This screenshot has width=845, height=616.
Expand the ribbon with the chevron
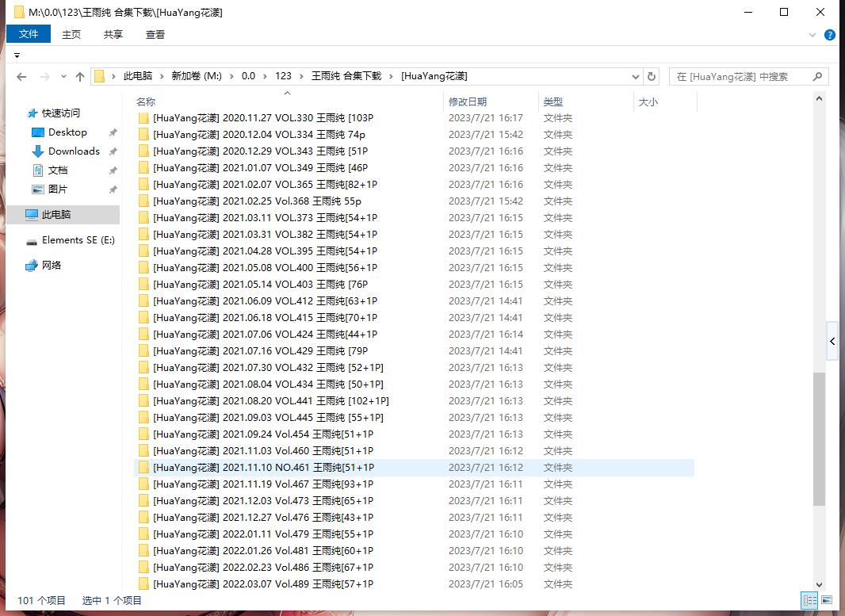tap(812, 35)
